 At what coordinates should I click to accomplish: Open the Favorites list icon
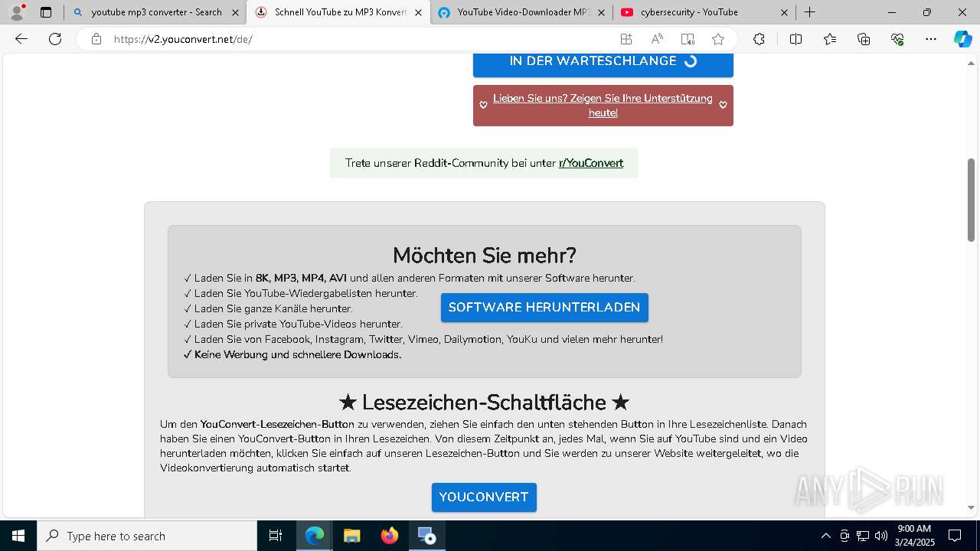click(x=830, y=39)
